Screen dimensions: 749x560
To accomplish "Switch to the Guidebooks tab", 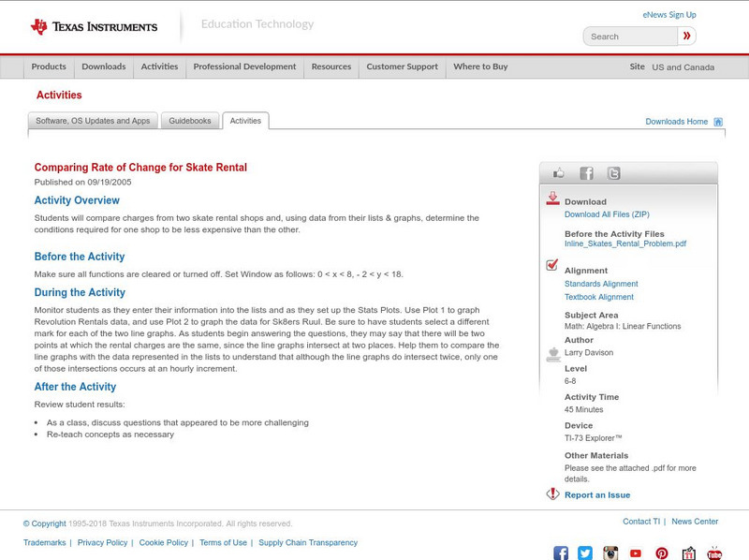I will (x=190, y=121).
